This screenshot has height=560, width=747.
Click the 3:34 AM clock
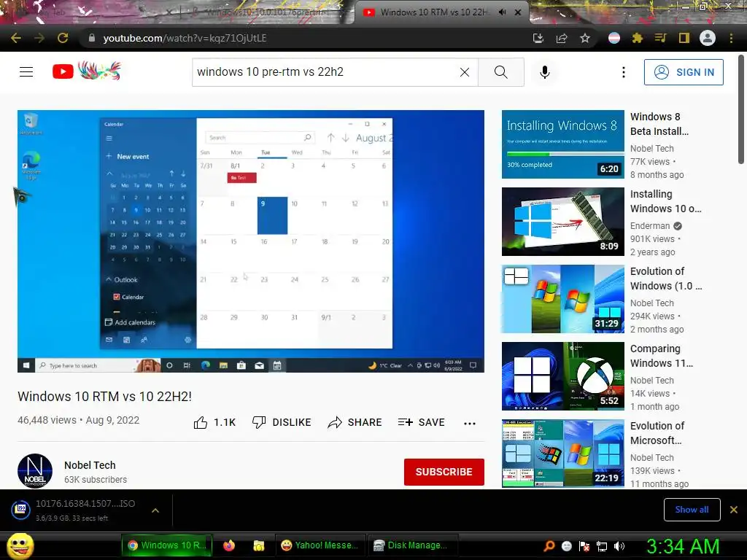[x=683, y=546]
